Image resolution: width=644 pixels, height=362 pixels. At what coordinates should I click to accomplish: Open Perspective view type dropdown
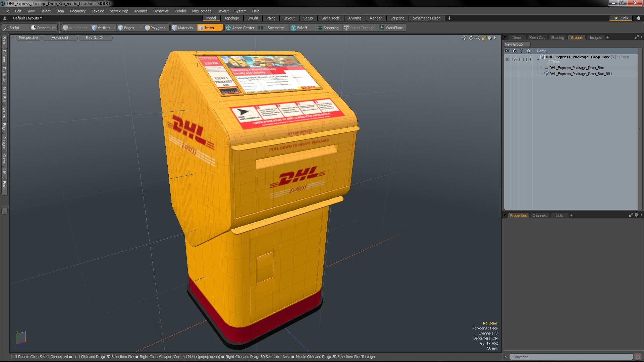pyautogui.click(x=28, y=38)
